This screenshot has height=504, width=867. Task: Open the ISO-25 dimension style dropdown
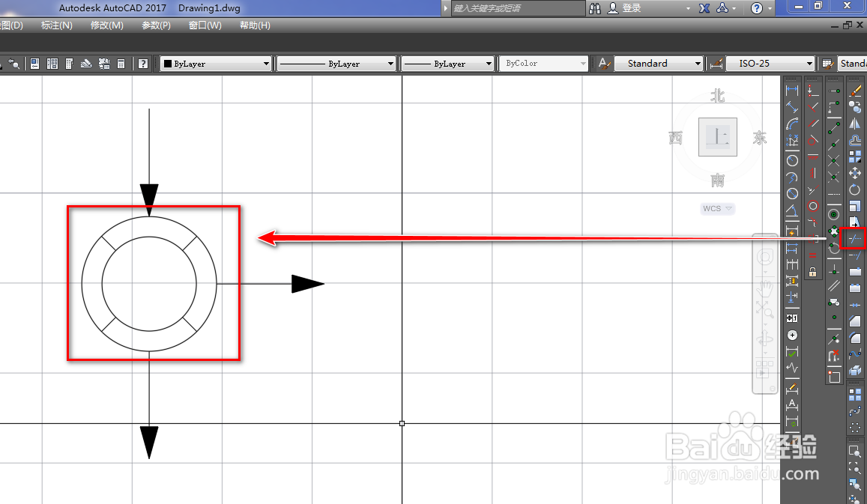pyautogui.click(x=770, y=64)
